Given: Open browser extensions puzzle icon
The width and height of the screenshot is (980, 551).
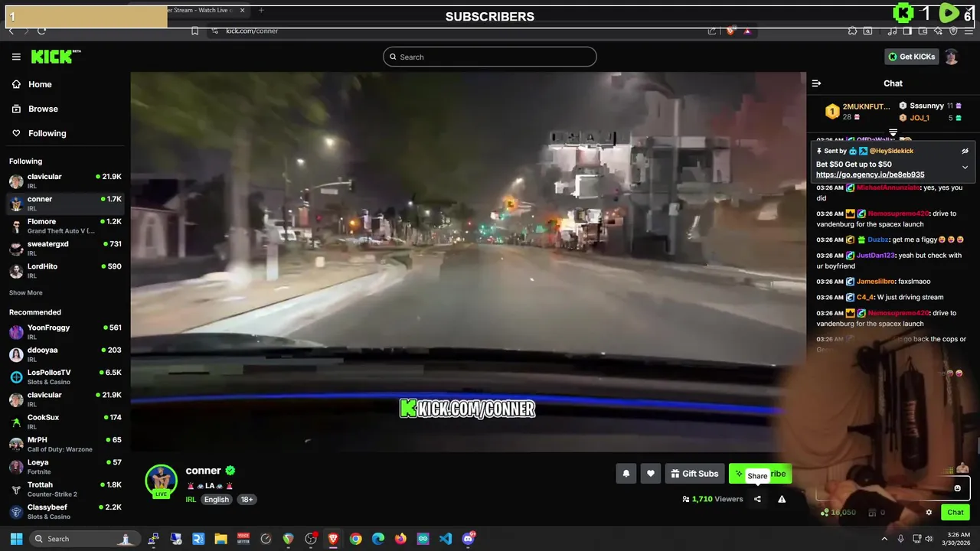Looking at the screenshot, I should coord(852,31).
